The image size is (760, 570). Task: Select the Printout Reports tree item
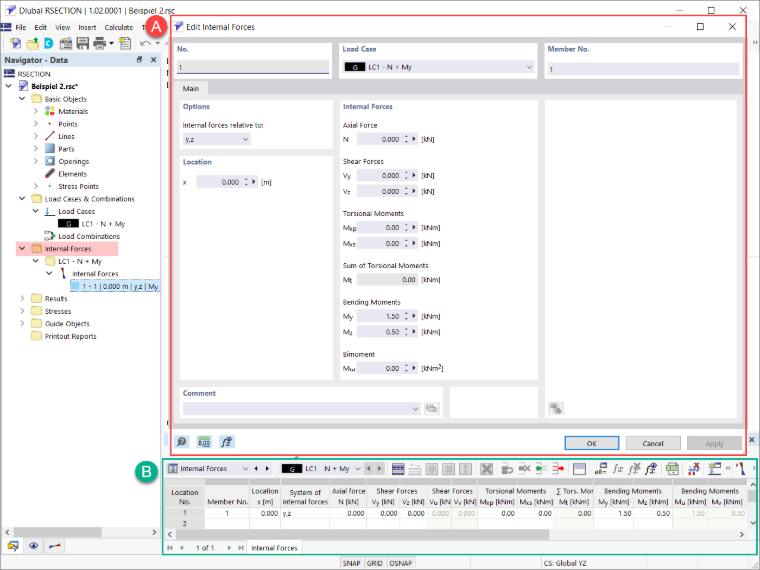tap(70, 336)
